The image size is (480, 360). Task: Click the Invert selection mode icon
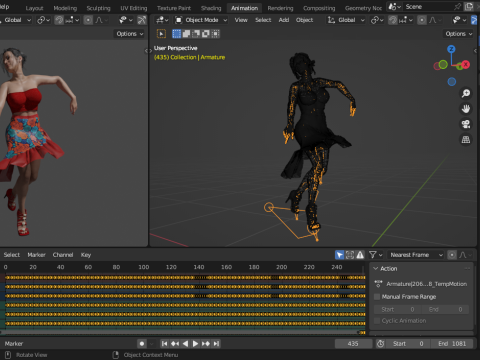tap(206, 34)
